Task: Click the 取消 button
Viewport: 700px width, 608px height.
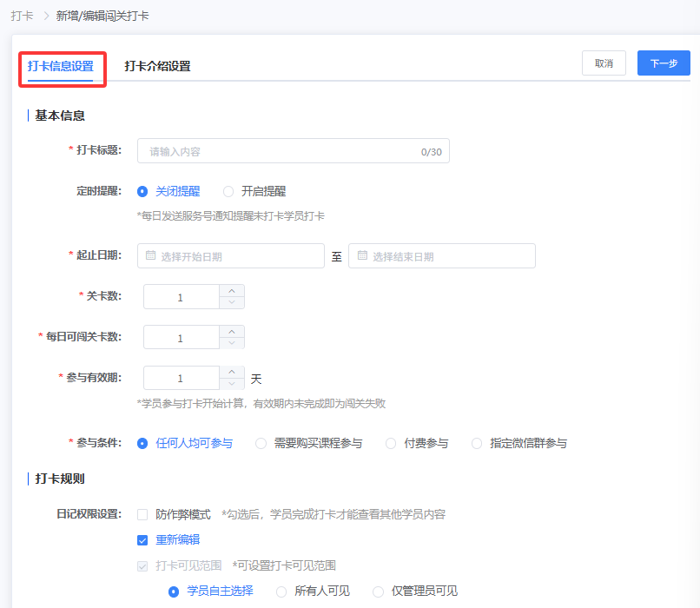Action: pyautogui.click(x=604, y=63)
